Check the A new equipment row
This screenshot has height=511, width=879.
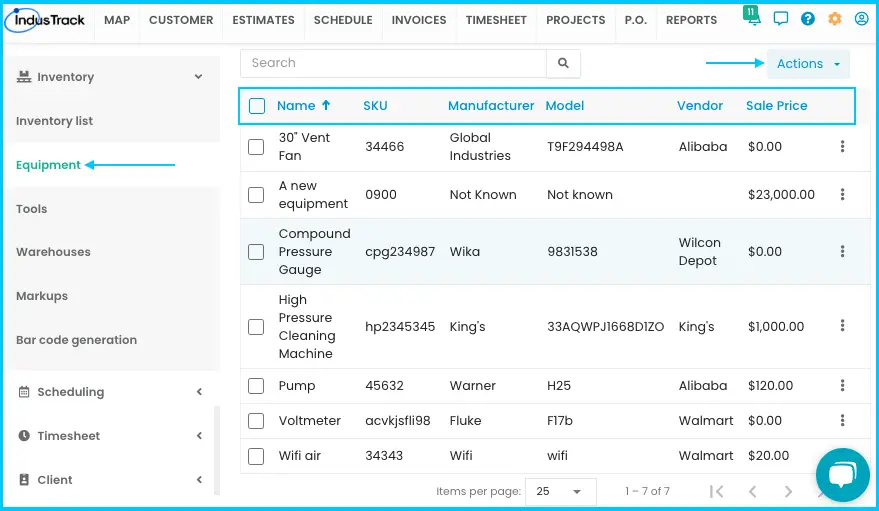coord(256,195)
